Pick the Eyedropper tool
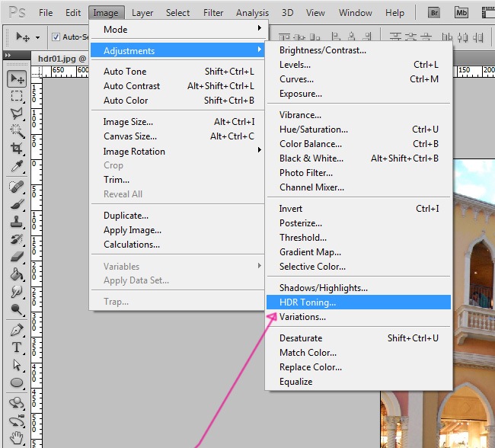 pos(17,166)
